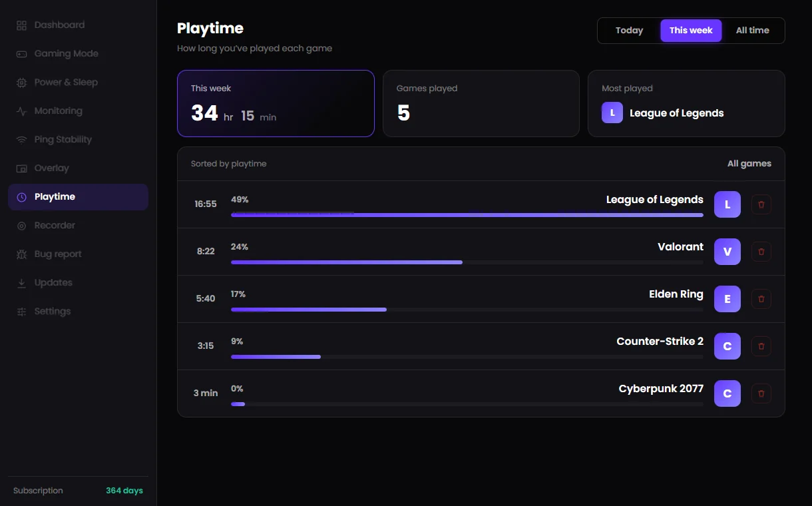Viewport: 812px width, 506px height.
Task: Open Ping Stability page
Action: (78, 140)
